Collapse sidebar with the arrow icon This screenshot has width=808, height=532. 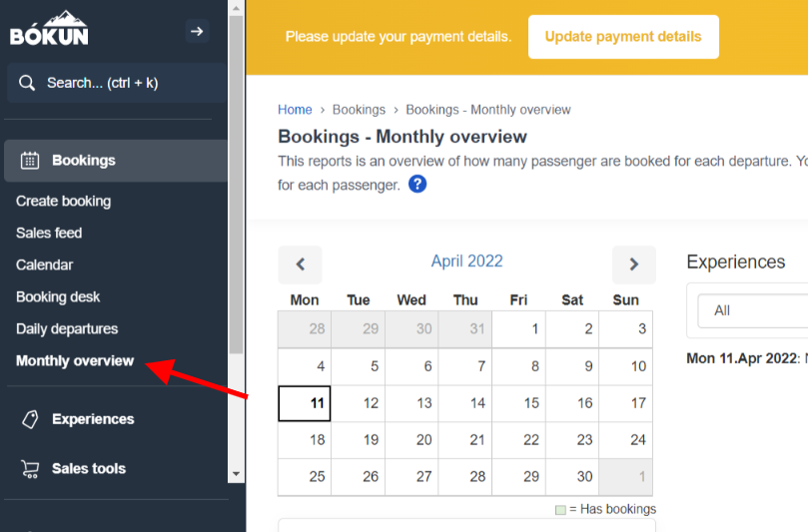[x=197, y=31]
